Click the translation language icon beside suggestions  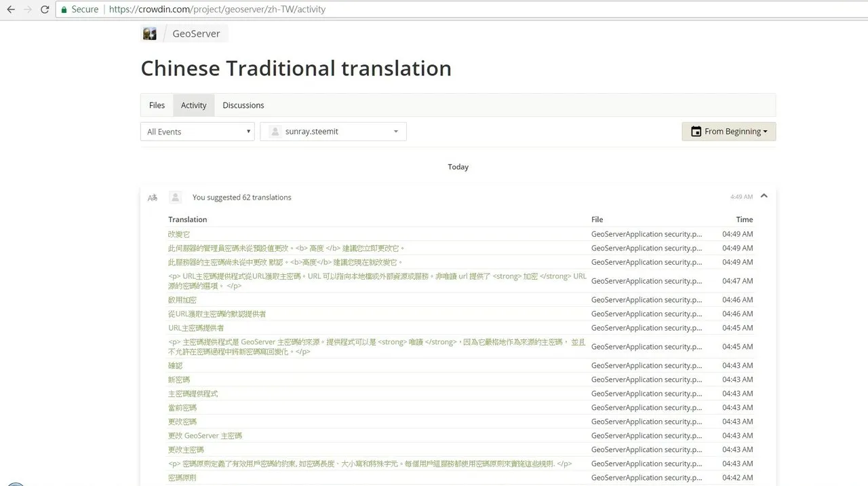[x=153, y=198]
